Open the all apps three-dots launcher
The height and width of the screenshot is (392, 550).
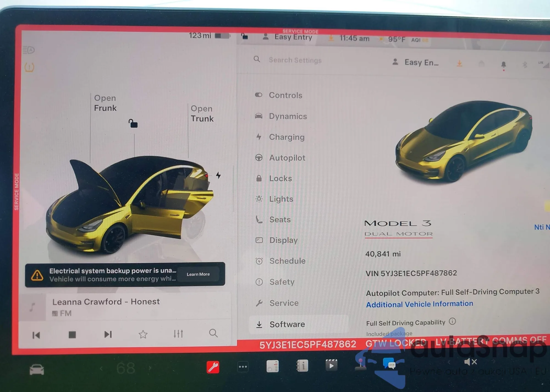pyautogui.click(x=243, y=367)
